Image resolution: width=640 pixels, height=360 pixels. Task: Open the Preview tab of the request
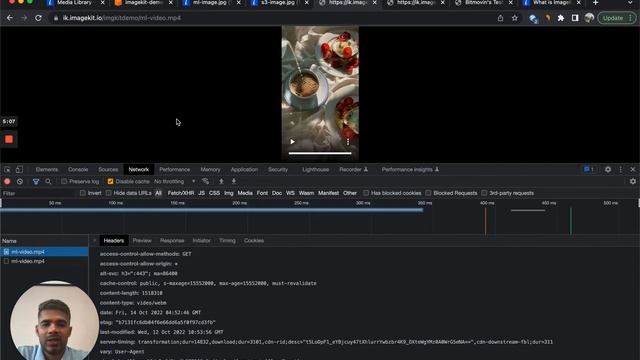coord(142,240)
